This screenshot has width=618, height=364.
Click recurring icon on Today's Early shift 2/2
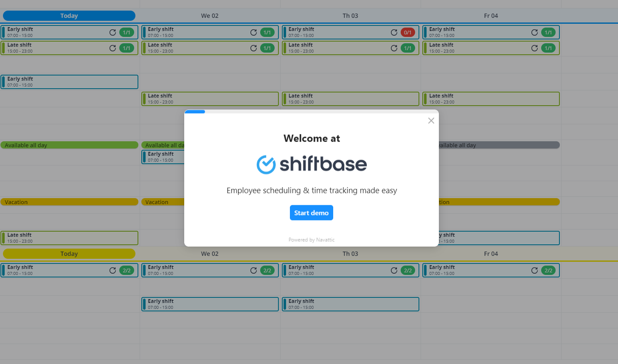point(112,270)
